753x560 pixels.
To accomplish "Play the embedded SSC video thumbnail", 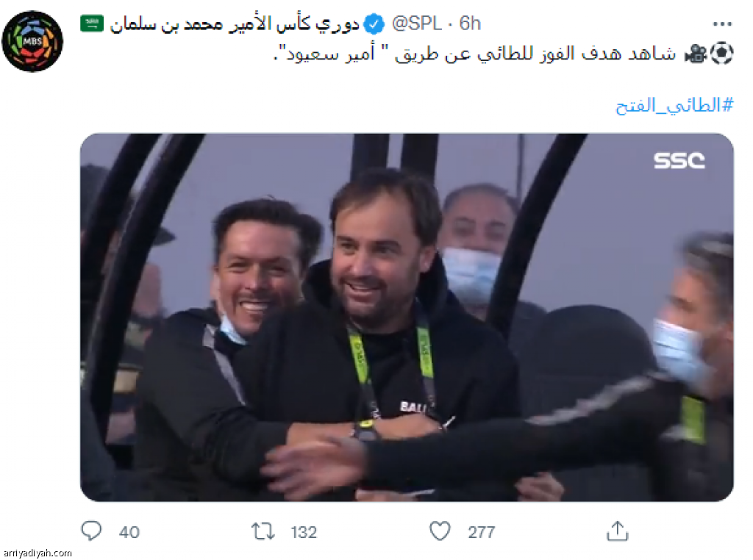I will click(x=406, y=317).
